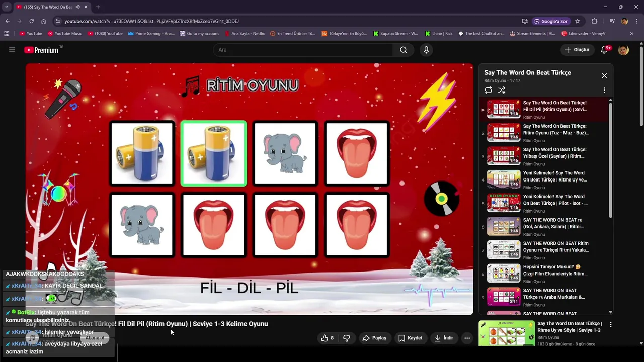
Task: Open Lhinir | Kick bookmark
Action: 439,34
